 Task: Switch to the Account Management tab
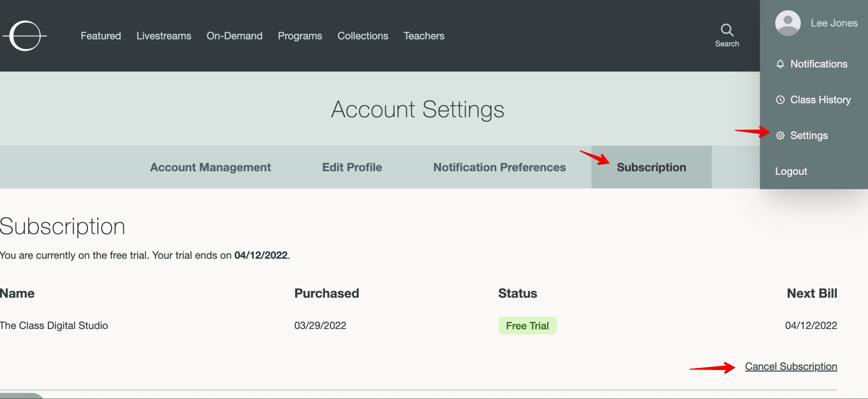click(210, 167)
